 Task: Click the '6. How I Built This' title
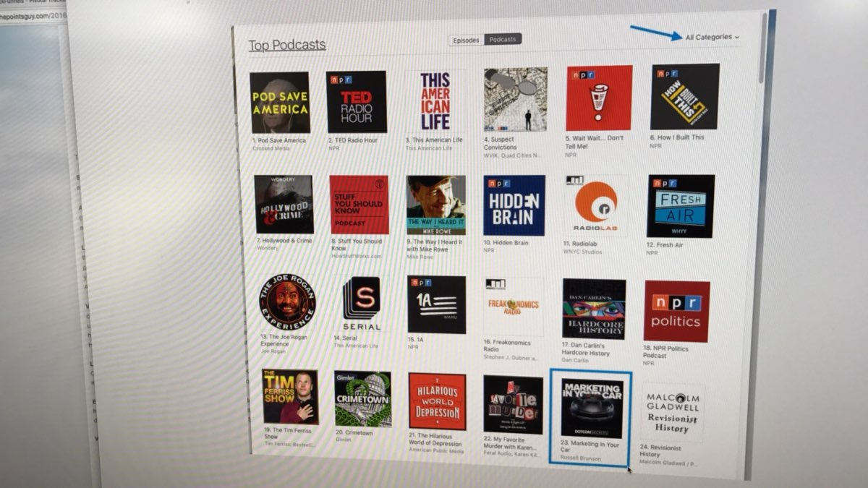pos(677,137)
